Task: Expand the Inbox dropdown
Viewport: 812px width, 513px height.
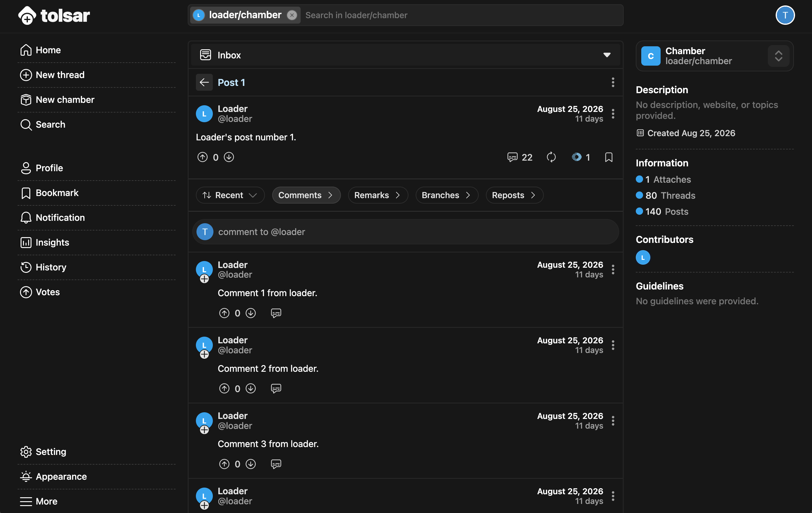Action: pyautogui.click(x=405, y=55)
